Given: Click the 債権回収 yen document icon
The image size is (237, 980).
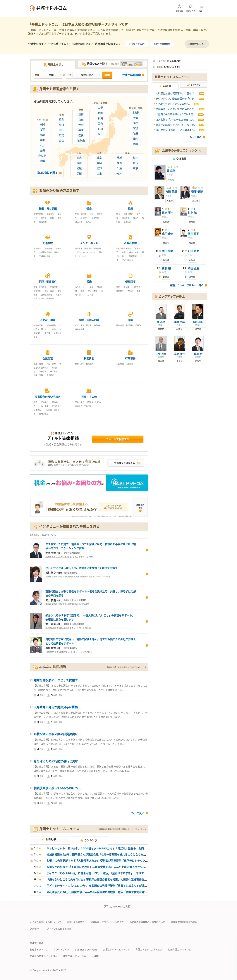Looking at the screenshot, I should pyautogui.click(x=130, y=275).
